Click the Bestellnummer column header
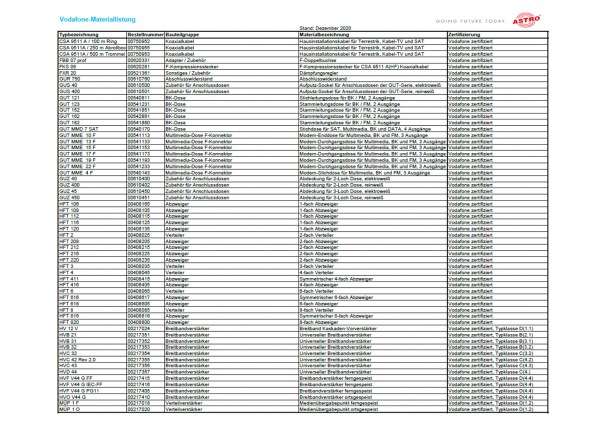Viewport: 605px width, 424px height. 145,35
